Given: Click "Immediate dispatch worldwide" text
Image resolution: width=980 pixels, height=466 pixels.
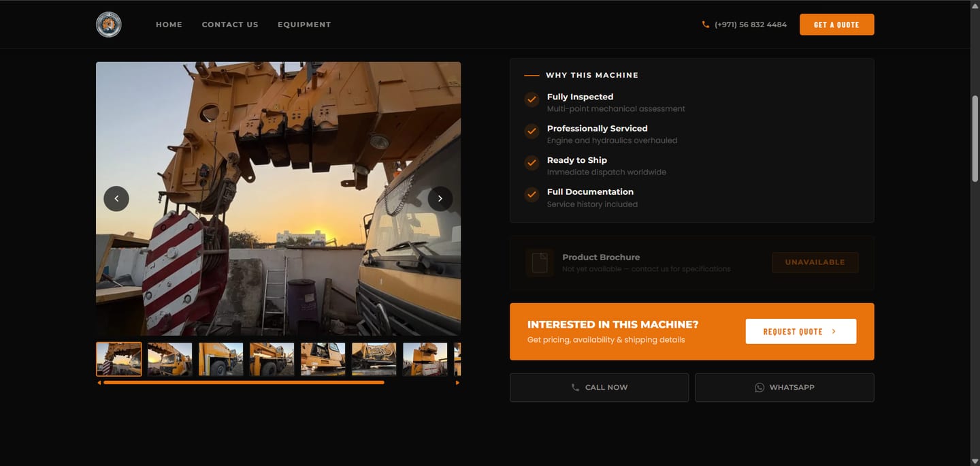Looking at the screenshot, I should pos(607,172).
